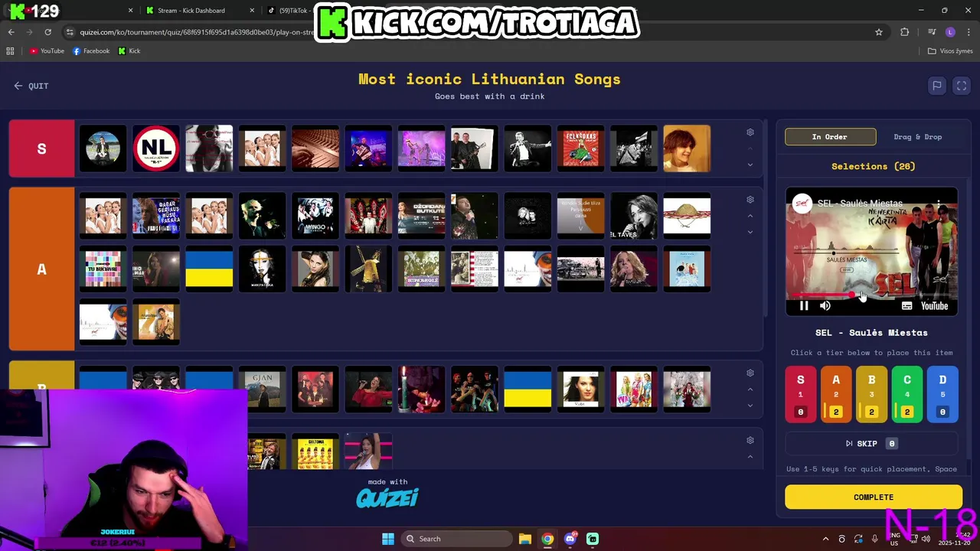Select the Mango thumbnail in A tier

(x=315, y=216)
